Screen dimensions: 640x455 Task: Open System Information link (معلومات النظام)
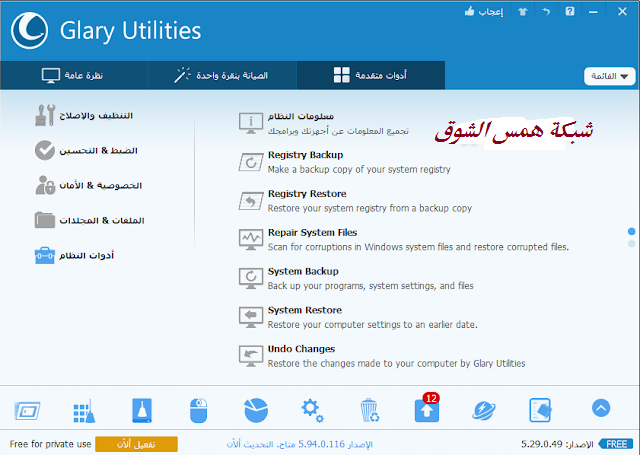point(301,116)
